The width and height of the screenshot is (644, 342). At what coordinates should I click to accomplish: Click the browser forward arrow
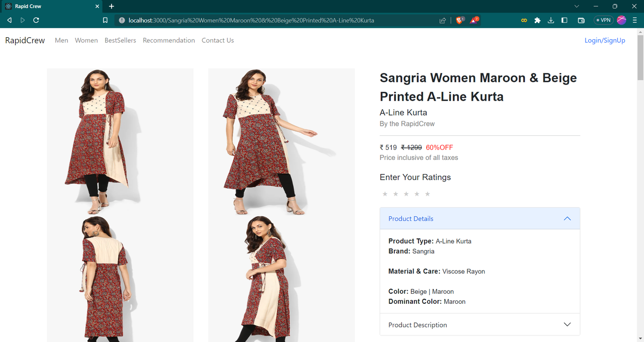click(23, 20)
